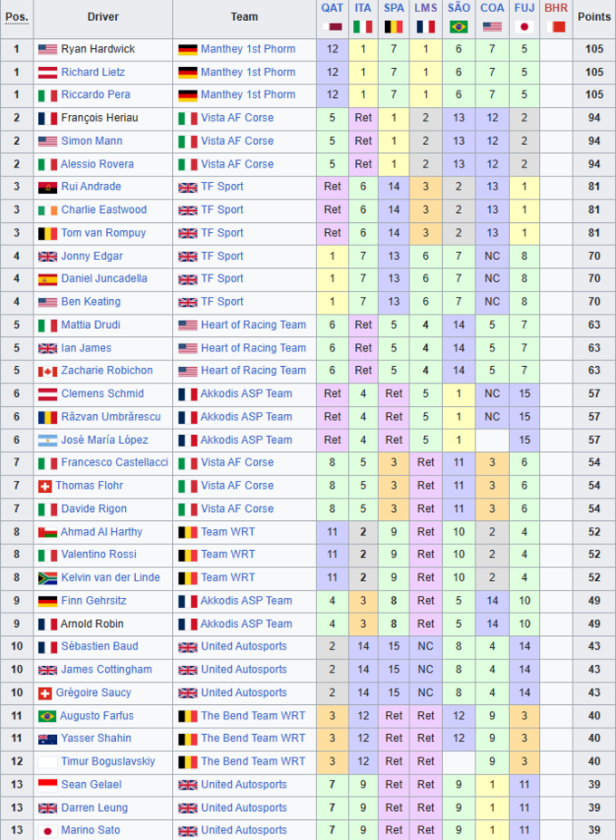The width and height of the screenshot is (616, 840).
Task: Click the Brazil flag under SÃO header
Action: coord(459,26)
